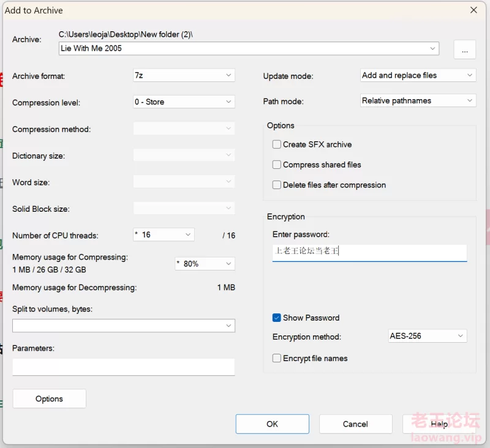
Task: Check Delete files after compression
Action: point(277,185)
